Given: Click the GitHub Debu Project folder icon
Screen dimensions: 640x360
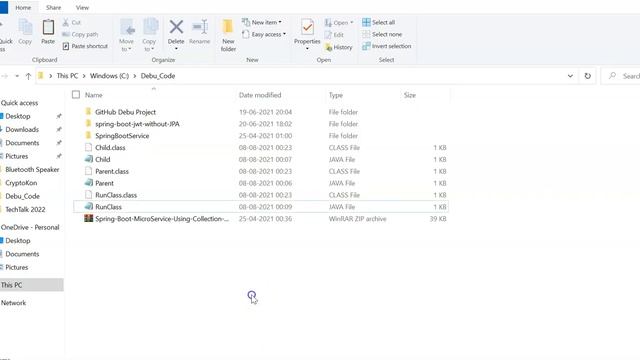Looking at the screenshot, I should pos(89,112).
